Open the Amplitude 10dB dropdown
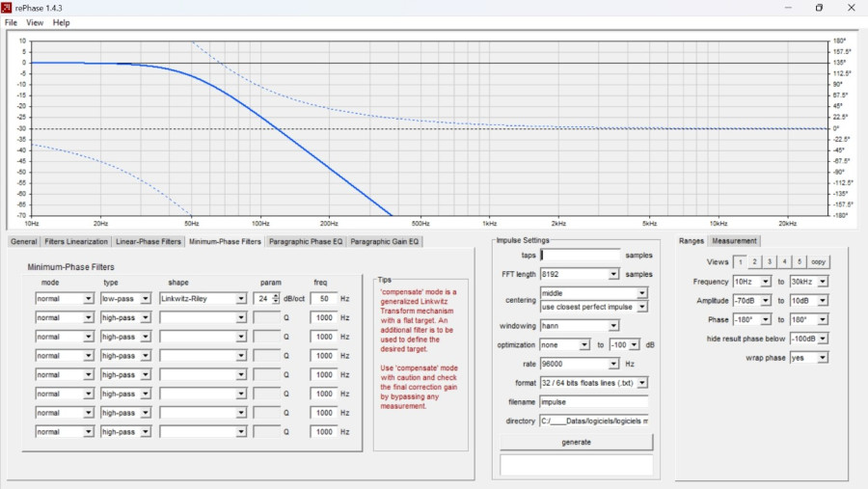The height and width of the screenshot is (489, 868). 809,300
